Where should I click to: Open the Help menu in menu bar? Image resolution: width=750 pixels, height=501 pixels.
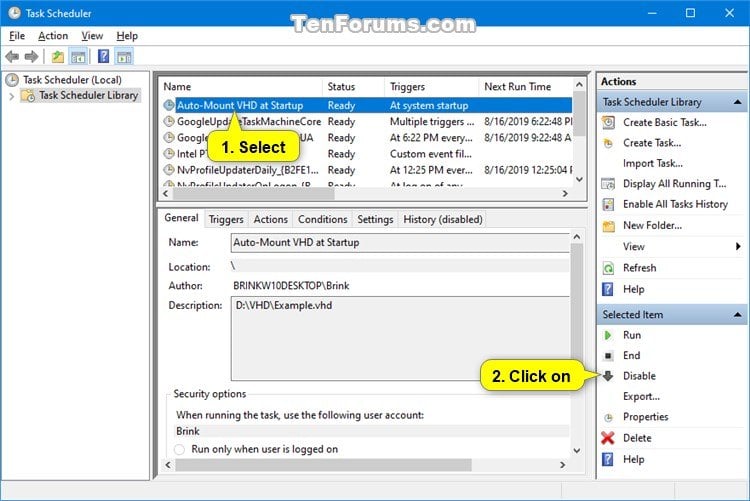127,36
